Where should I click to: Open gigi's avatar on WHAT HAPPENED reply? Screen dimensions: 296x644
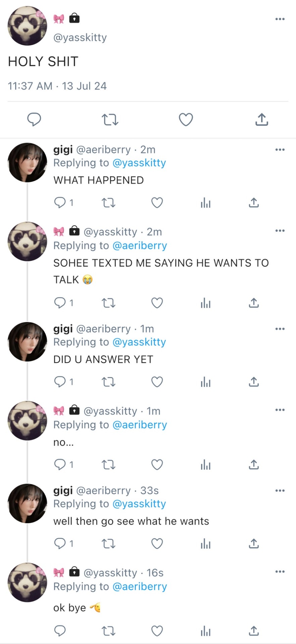[x=28, y=163]
